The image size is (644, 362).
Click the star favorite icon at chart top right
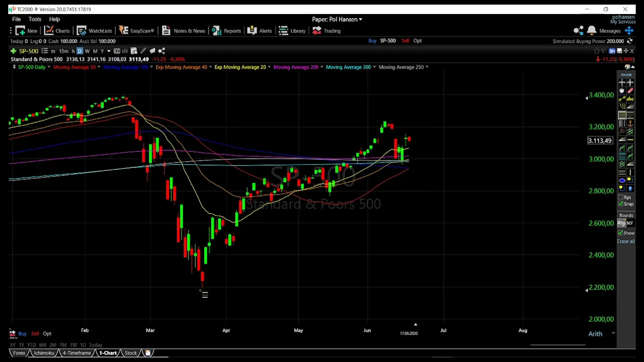[597, 51]
